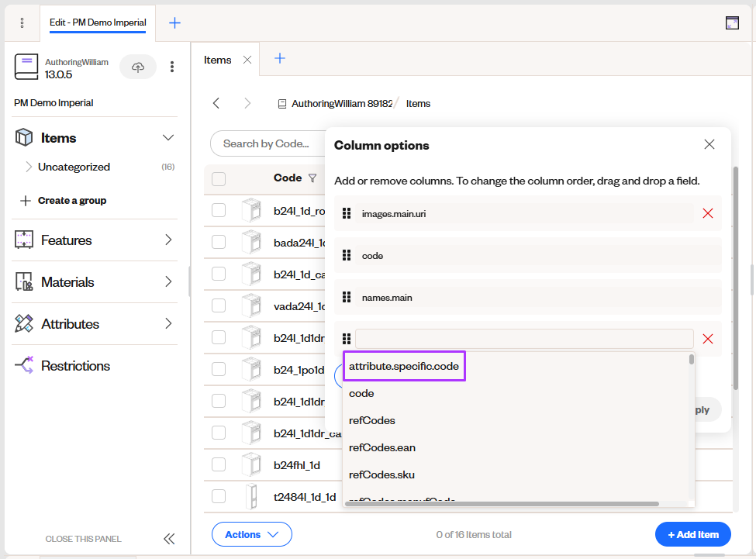Expand the Features section

coord(168,240)
